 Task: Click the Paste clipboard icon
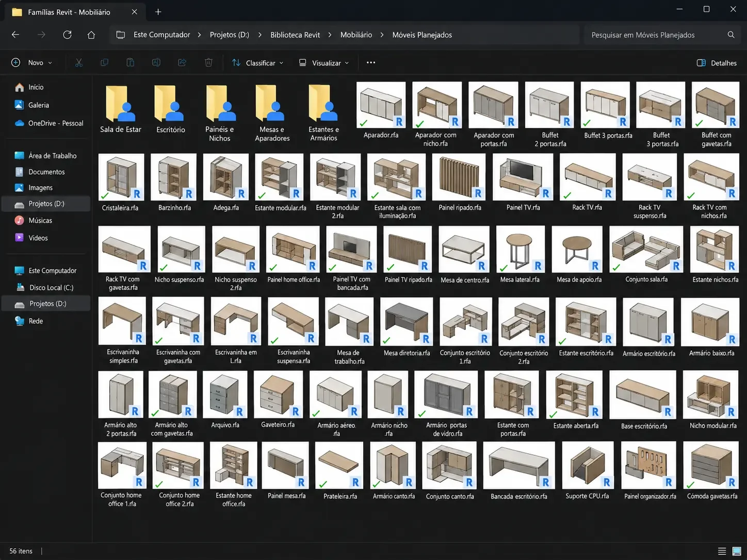pos(131,62)
